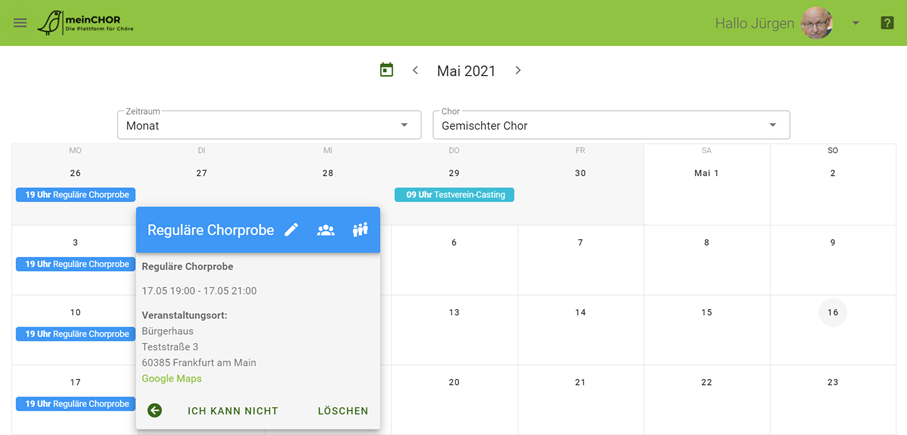Edit the event with the pencil icon

coord(292,230)
